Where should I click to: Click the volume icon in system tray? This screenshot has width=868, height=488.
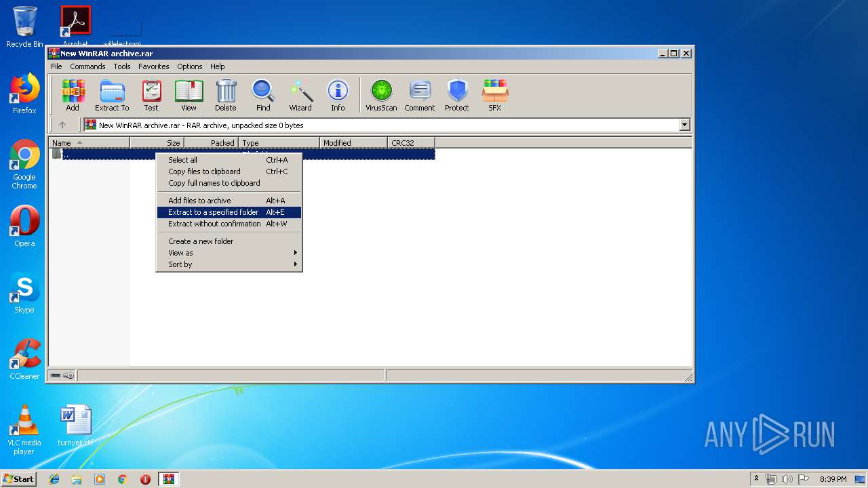[787, 479]
